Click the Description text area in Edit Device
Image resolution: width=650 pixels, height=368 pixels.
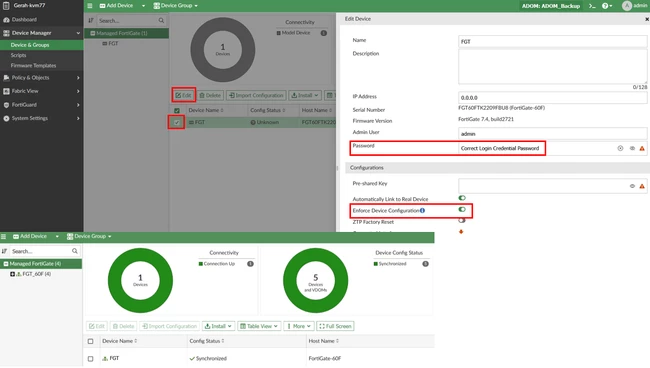tap(553, 66)
